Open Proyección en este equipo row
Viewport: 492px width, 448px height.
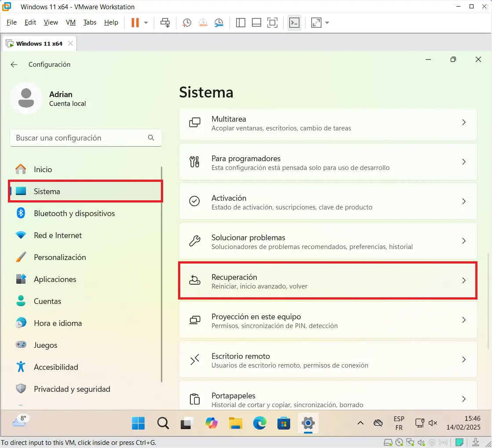(328, 320)
